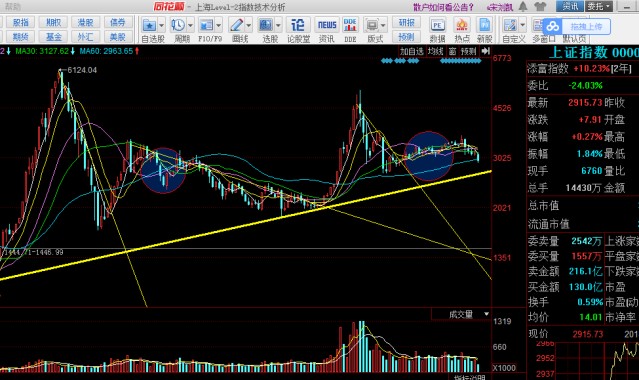Expand the F10/F9 dropdown arrow
Viewport: 639px width, 380px height.
(218, 26)
